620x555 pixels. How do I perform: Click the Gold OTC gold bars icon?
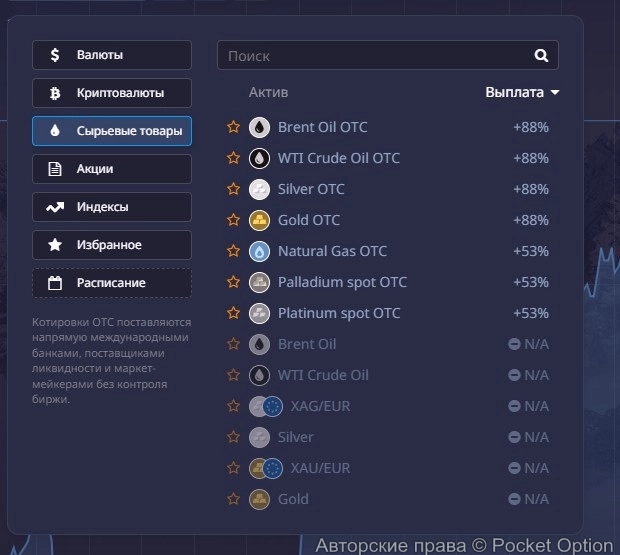259,220
